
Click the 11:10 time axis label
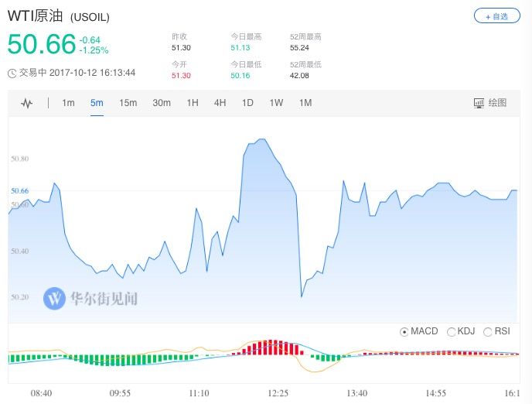pyautogui.click(x=199, y=393)
